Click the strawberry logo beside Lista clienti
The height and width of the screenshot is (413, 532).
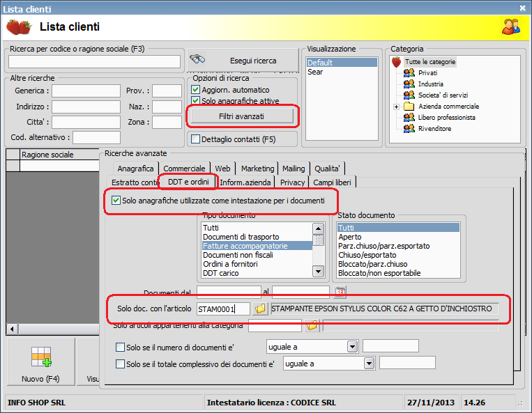click(x=19, y=26)
